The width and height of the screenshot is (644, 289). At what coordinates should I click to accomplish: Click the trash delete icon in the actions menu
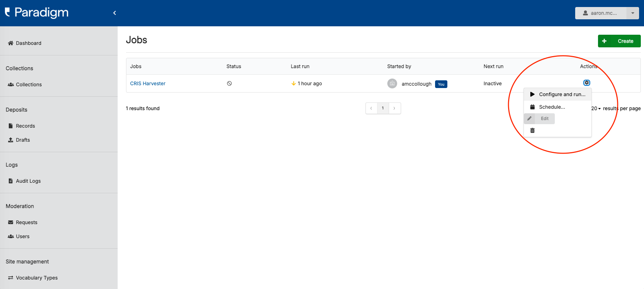click(532, 130)
